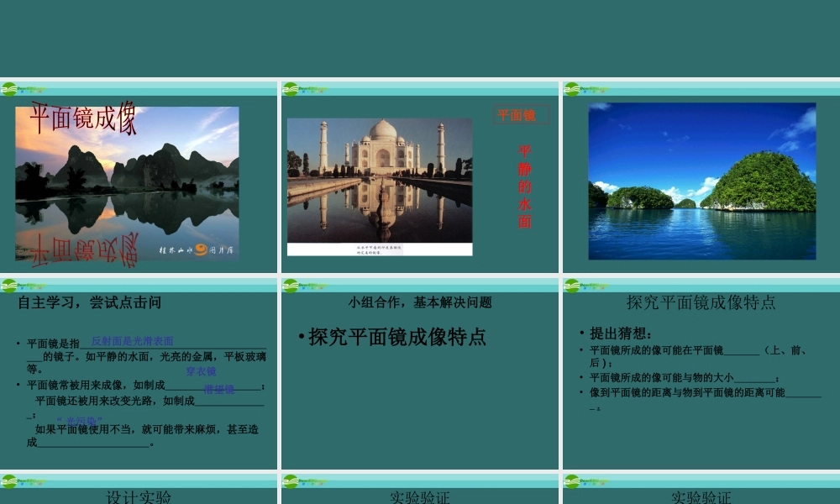Click the orange round logo in Guilin photo caption

point(201,249)
